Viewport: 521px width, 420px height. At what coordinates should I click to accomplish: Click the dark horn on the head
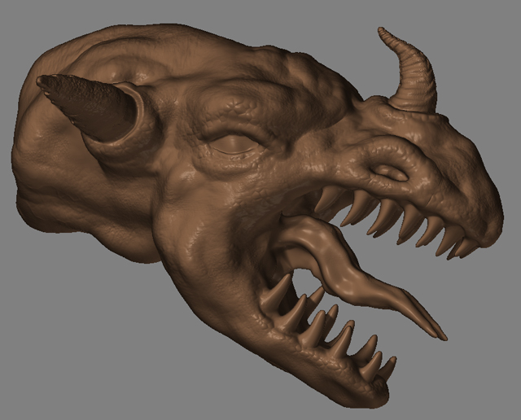click(x=85, y=107)
